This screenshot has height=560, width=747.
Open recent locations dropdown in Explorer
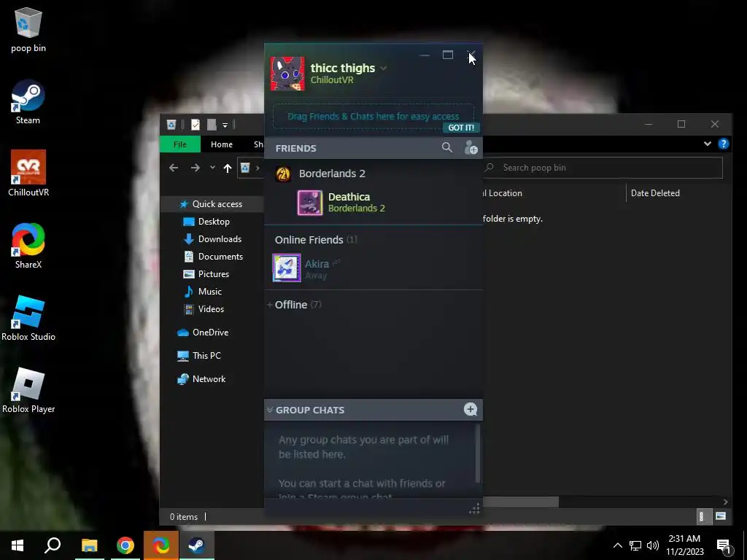tap(212, 168)
